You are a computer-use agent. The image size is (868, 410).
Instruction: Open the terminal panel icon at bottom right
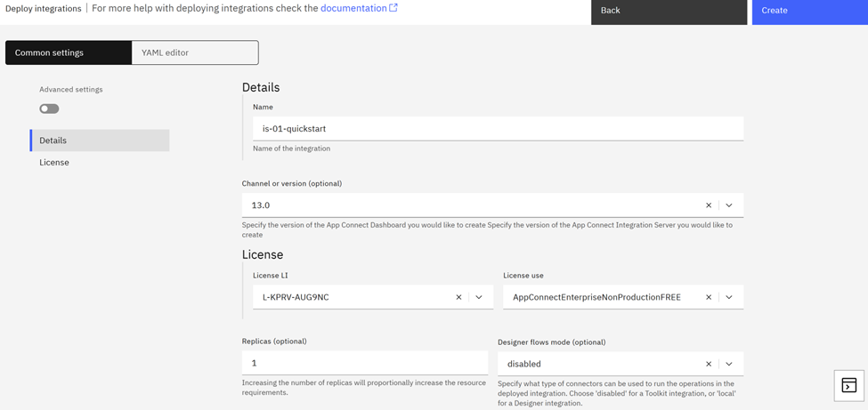(848, 385)
